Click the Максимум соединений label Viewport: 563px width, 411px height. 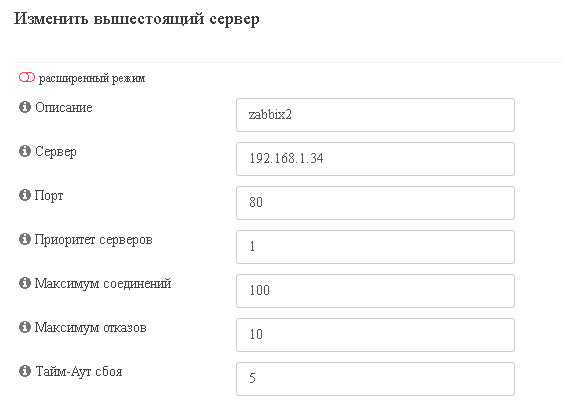(x=103, y=284)
